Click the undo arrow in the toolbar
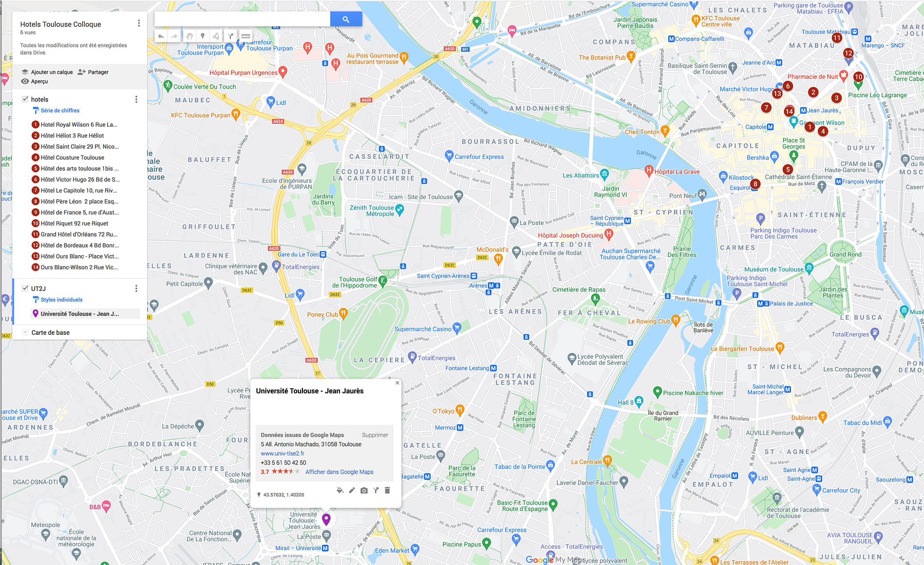 coord(161,36)
